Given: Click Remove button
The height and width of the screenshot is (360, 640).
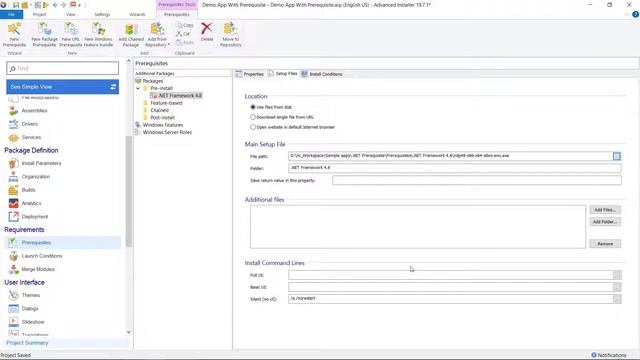Looking at the screenshot, I should (x=605, y=244).
